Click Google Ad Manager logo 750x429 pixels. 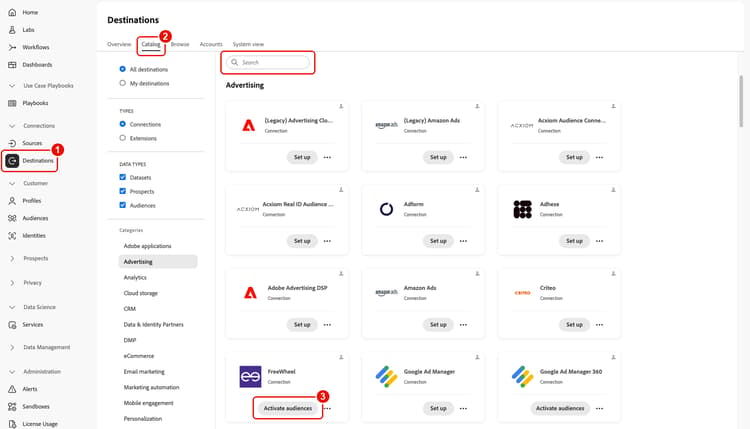click(x=386, y=376)
